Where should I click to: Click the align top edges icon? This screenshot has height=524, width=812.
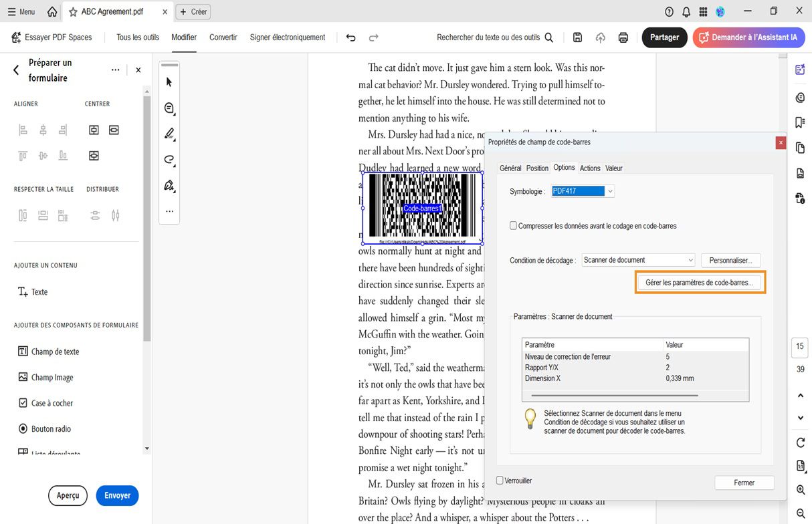23,156
